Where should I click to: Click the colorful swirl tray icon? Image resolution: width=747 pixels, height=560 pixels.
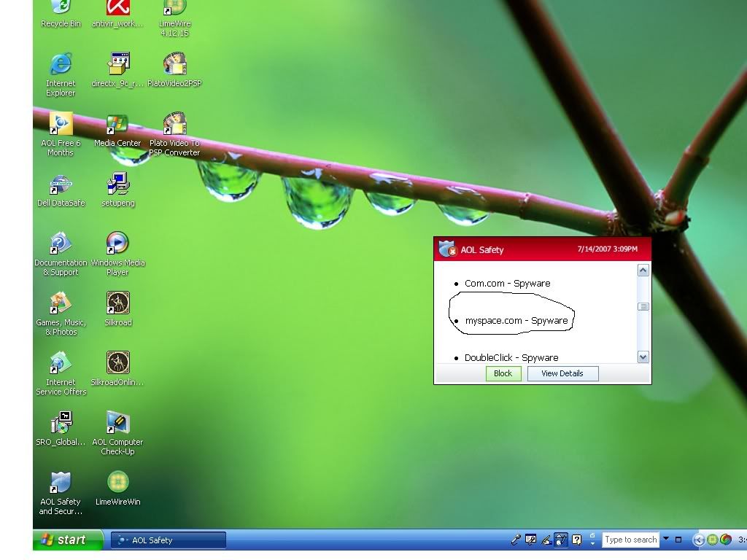point(726,540)
